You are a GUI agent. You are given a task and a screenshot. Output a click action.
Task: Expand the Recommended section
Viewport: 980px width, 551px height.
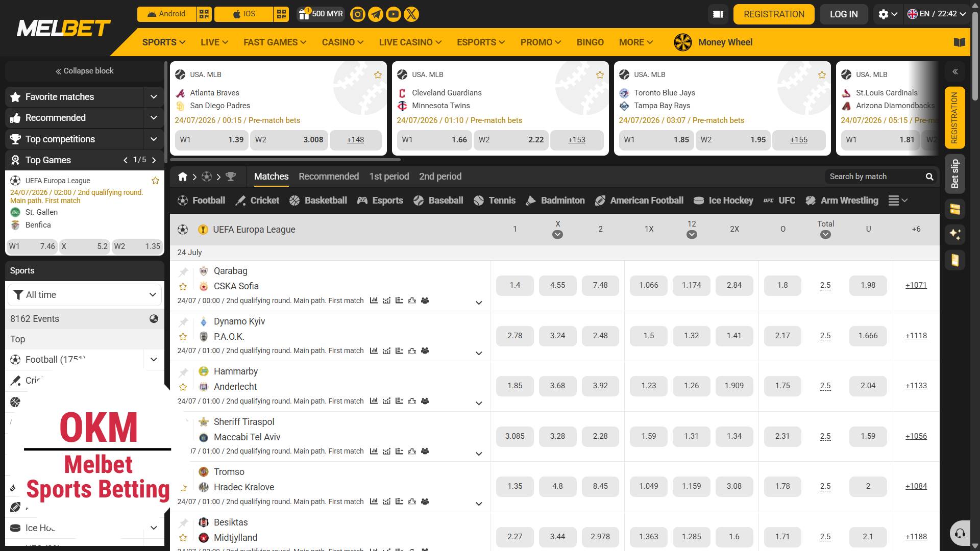pyautogui.click(x=154, y=118)
